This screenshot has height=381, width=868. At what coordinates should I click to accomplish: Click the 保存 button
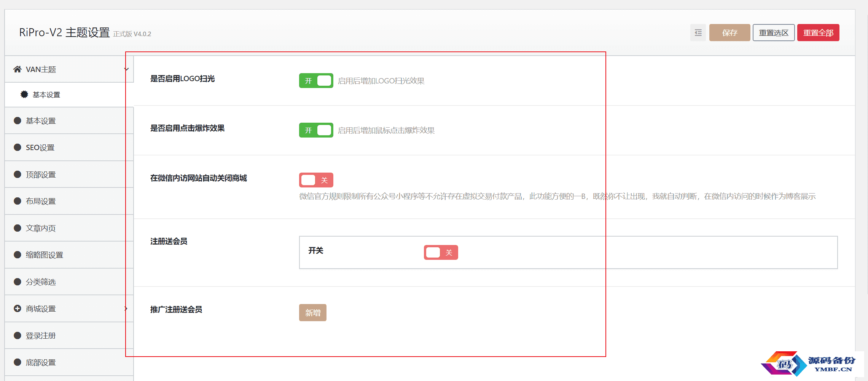(x=729, y=33)
